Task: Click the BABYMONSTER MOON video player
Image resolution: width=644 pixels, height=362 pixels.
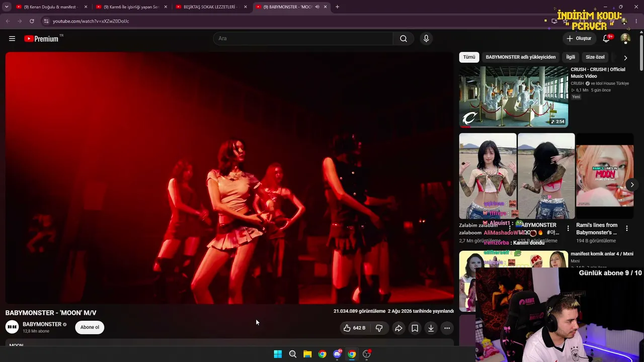Action: (229, 178)
